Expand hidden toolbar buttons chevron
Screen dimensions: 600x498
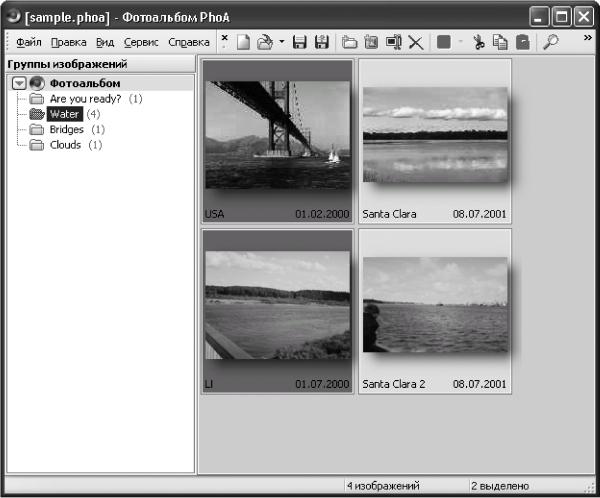click(588, 38)
